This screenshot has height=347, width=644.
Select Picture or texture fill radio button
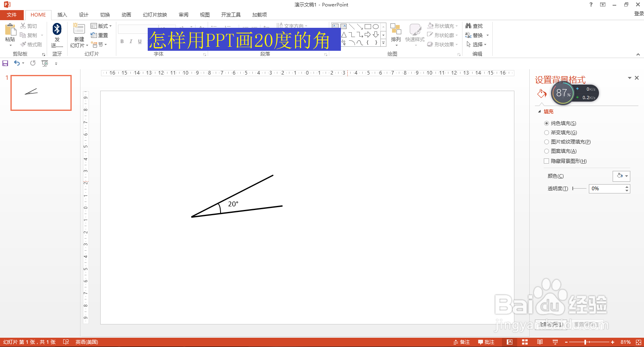(x=547, y=142)
